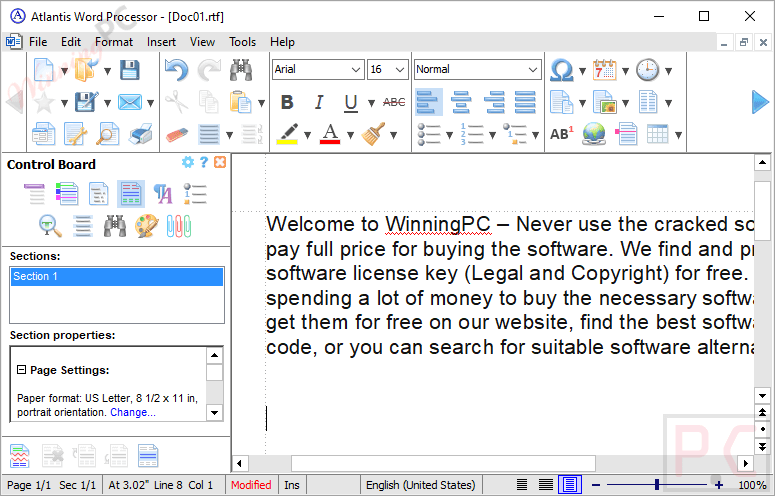Click the Cut scissors icon
The height and width of the screenshot is (496, 775).
coord(176,102)
